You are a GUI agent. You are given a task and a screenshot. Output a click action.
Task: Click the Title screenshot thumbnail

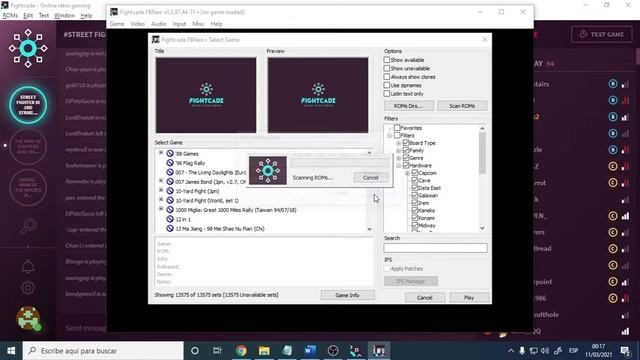pyautogui.click(x=206, y=95)
